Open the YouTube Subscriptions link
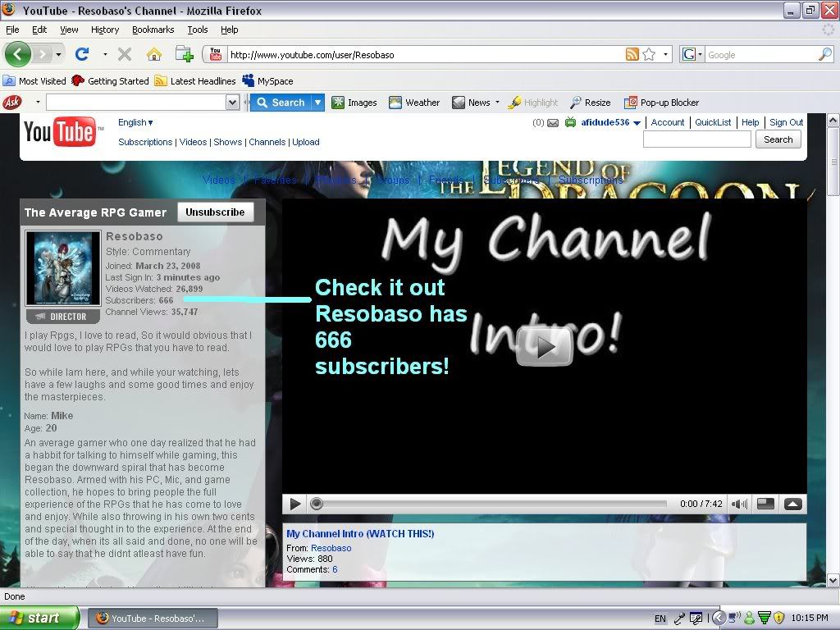 [145, 142]
